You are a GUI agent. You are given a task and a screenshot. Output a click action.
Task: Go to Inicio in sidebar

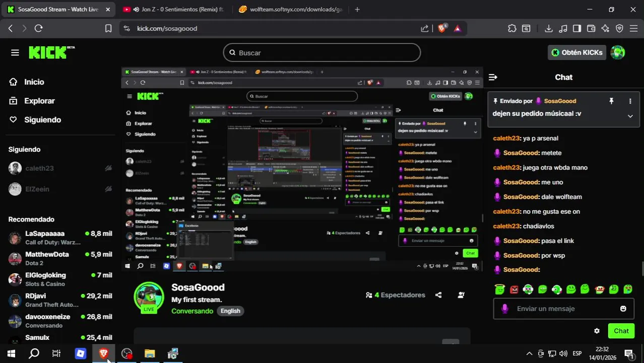27,82
